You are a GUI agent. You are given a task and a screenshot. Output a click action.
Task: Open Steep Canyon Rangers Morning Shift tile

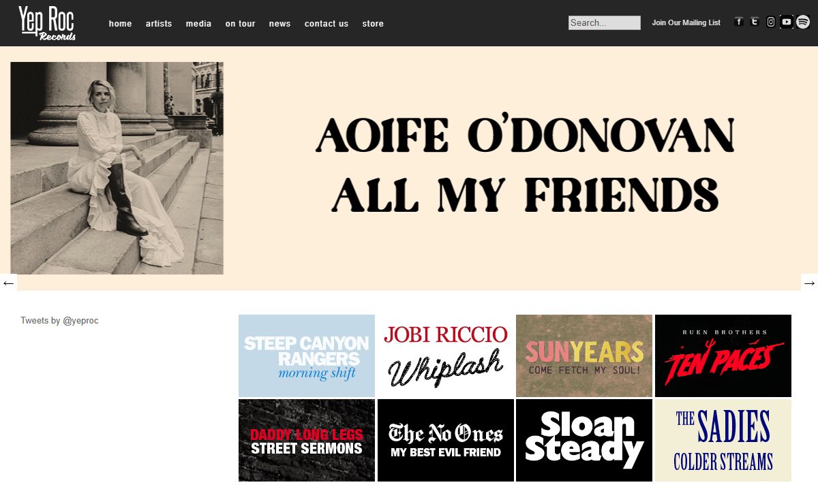tap(307, 356)
